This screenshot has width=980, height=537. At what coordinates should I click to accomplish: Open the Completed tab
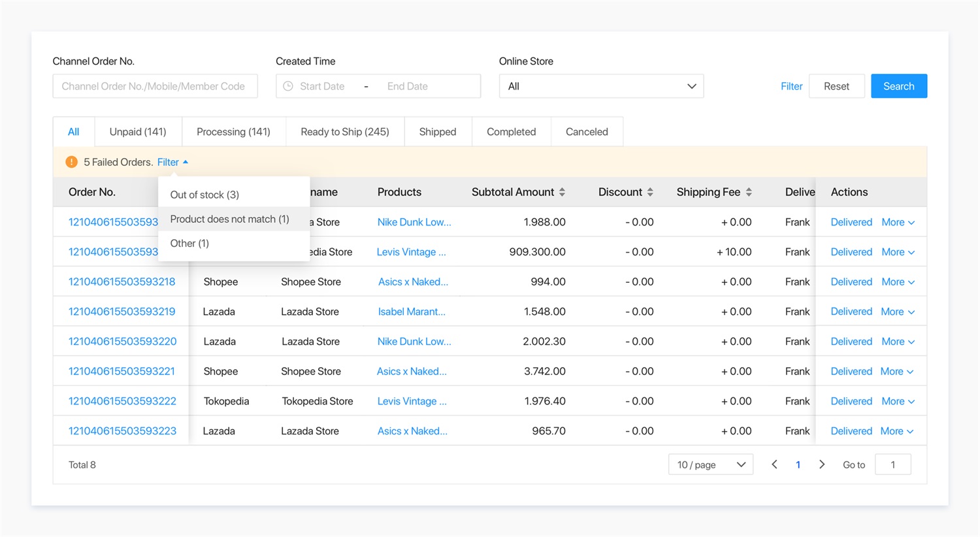512,132
